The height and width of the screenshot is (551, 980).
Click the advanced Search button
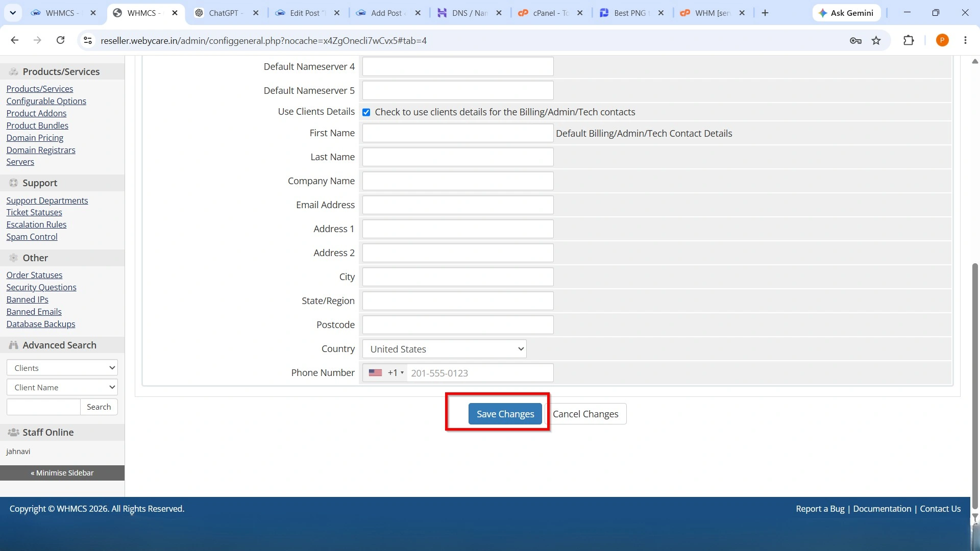pyautogui.click(x=99, y=407)
